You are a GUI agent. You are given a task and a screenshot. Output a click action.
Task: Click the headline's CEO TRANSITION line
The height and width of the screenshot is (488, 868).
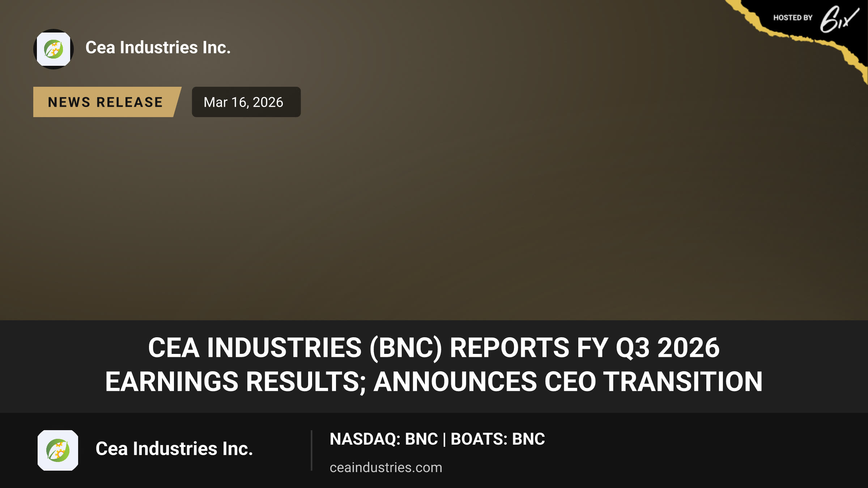click(434, 381)
